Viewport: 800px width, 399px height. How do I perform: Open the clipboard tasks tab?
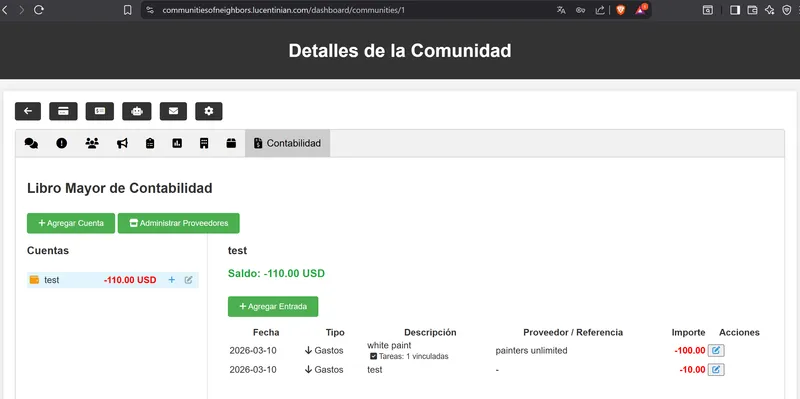tap(149, 143)
